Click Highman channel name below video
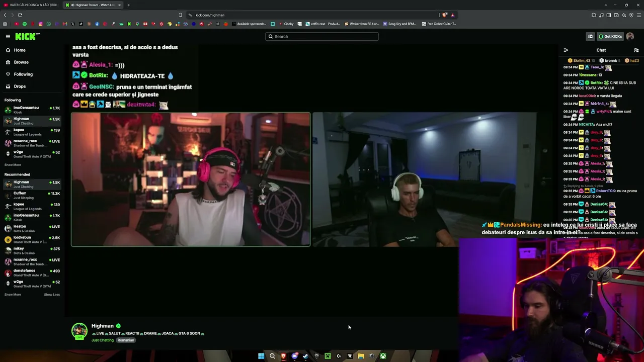 pos(103,326)
